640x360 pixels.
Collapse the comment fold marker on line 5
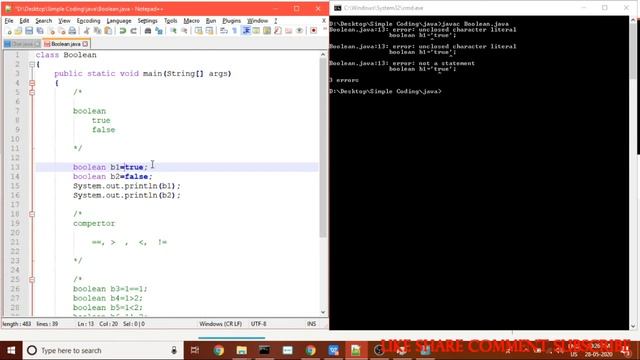[x=32, y=93]
